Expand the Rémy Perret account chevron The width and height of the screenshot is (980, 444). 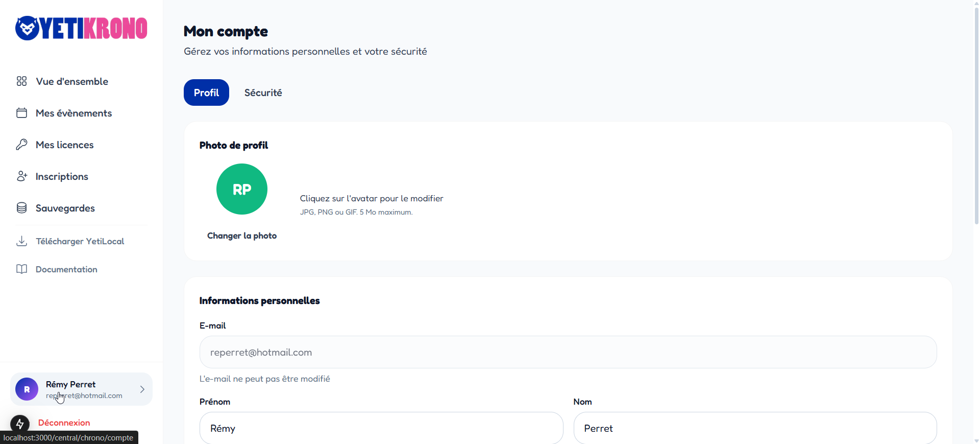coord(142,389)
